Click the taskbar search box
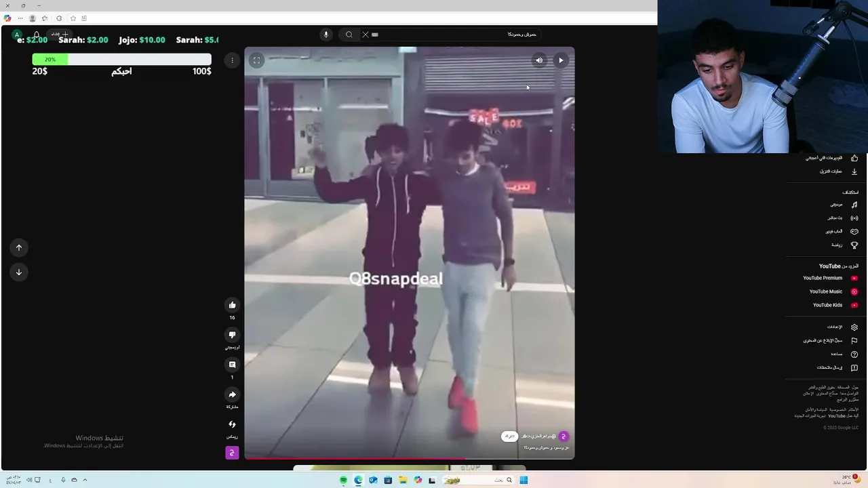Viewport: 868px width, 488px height. [477, 480]
